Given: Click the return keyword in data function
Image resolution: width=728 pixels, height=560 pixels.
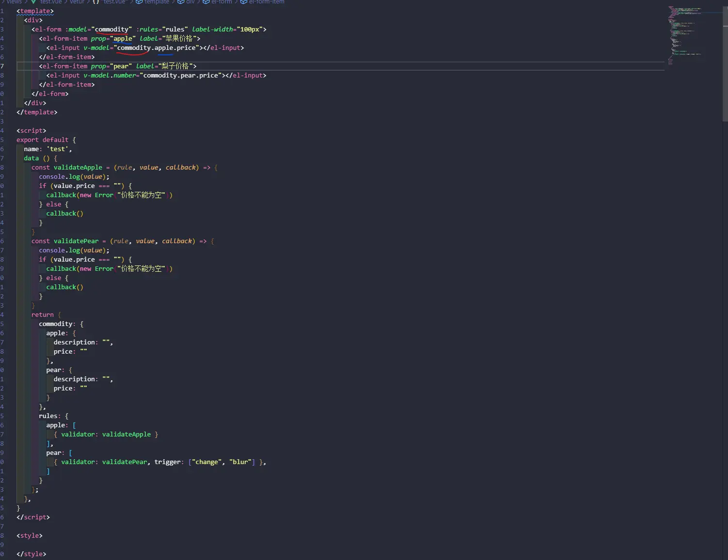Looking at the screenshot, I should coord(43,315).
